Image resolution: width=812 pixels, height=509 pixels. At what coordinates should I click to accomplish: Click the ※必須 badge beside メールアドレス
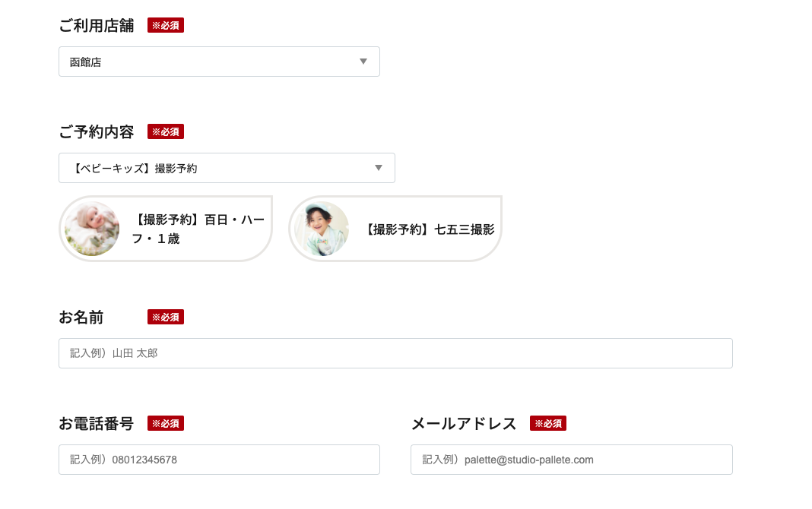[x=548, y=423]
